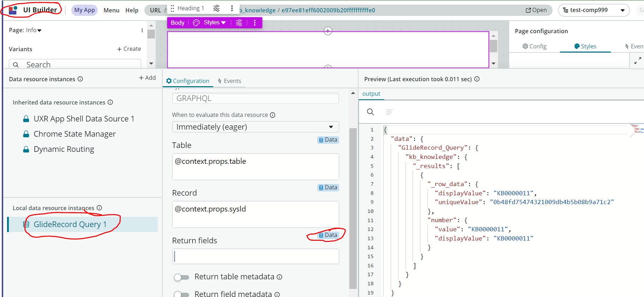Image resolution: width=644 pixels, height=297 pixels.
Task: Click the Record field with @context.props.sysId
Action: 255,214
